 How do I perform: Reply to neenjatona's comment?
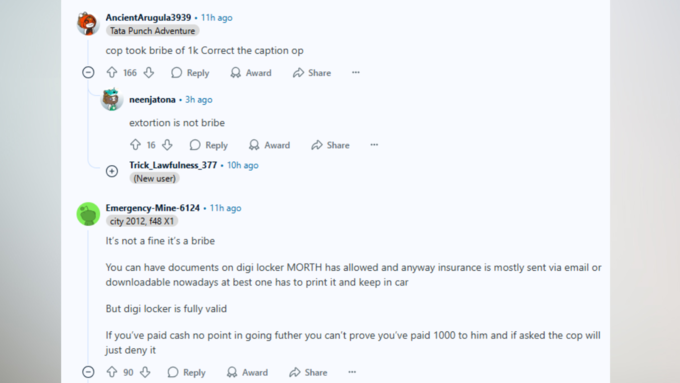[209, 145]
